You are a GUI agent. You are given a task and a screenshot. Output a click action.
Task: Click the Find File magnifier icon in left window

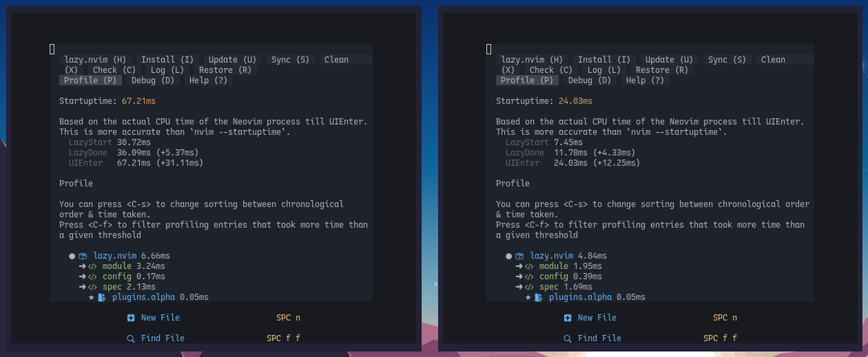click(131, 337)
